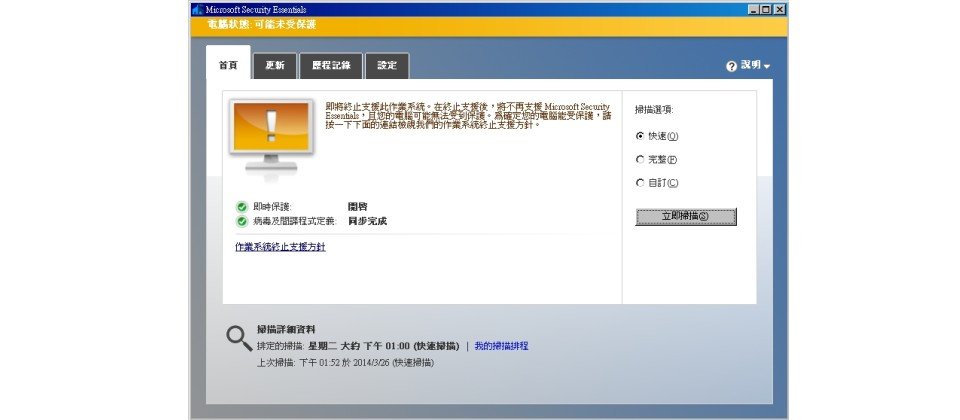This screenshot has height=420, width=960.
Task: Click the end-of-support warning message text
Action: pyautogui.click(x=468, y=115)
